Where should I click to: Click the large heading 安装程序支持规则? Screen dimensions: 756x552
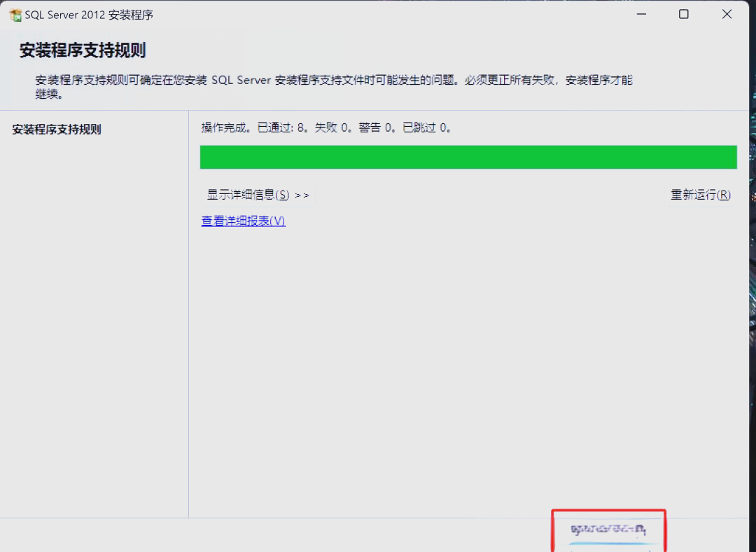[x=83, y=50]
